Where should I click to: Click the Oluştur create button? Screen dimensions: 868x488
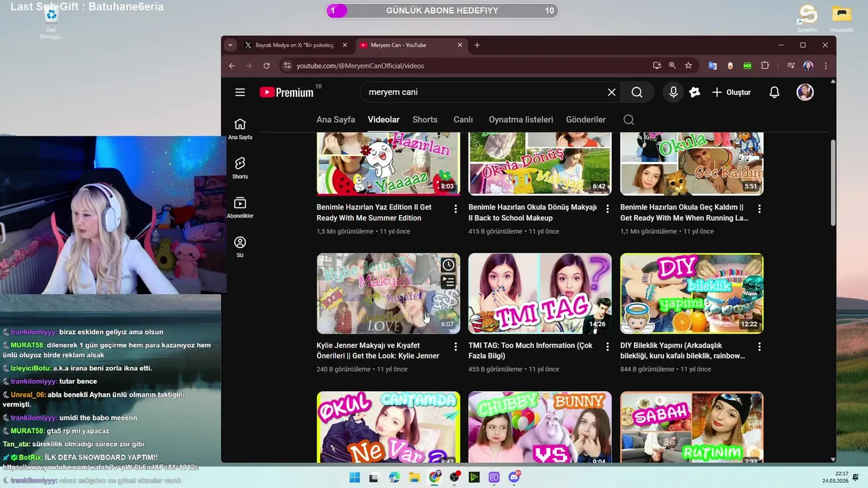(732, 92)
